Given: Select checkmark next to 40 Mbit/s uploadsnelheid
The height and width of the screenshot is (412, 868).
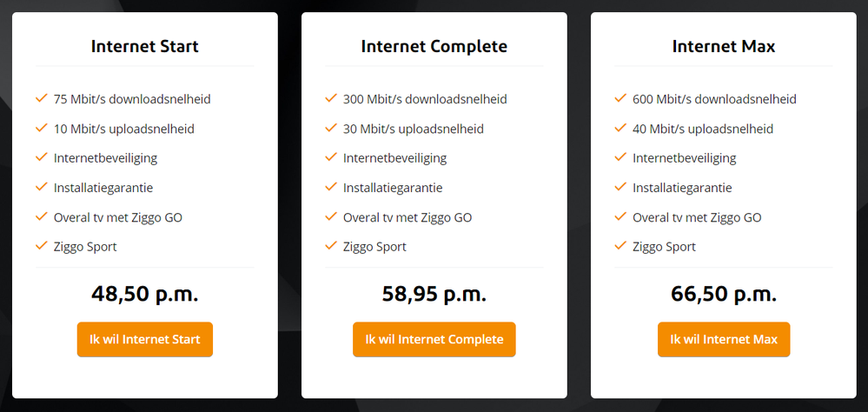Looking at the screenshot, I should click(620, 128).
